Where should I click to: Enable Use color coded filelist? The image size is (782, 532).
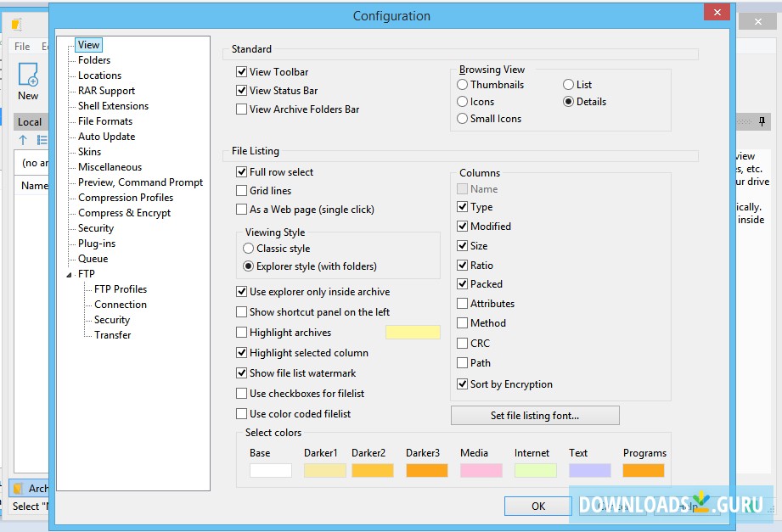241,414
